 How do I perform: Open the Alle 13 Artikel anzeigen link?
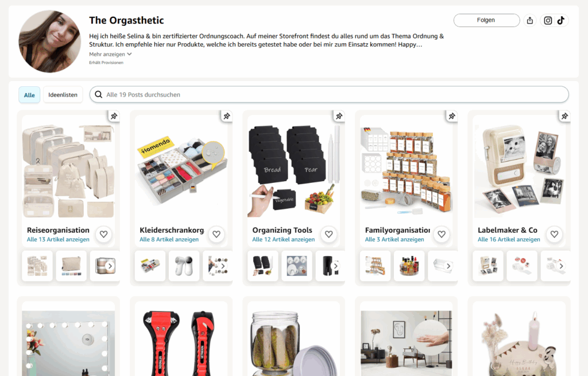[x=58, y=240]
